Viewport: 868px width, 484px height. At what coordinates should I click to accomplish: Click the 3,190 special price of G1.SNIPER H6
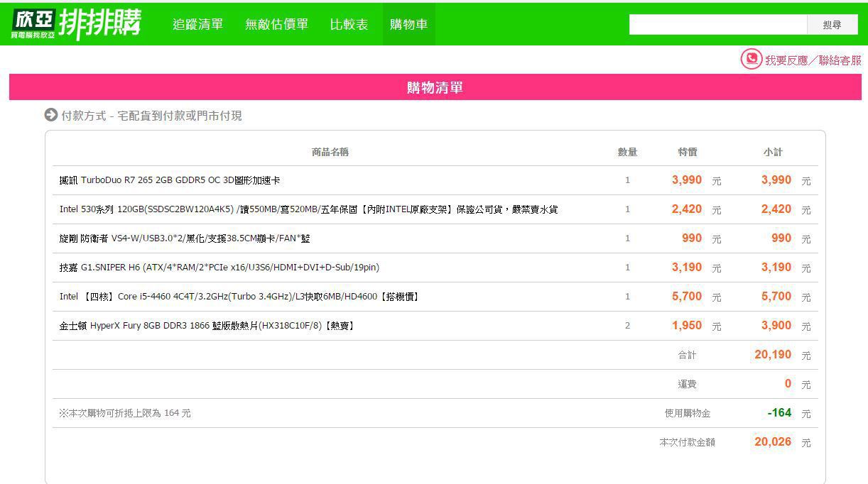[x=687, y=268]
